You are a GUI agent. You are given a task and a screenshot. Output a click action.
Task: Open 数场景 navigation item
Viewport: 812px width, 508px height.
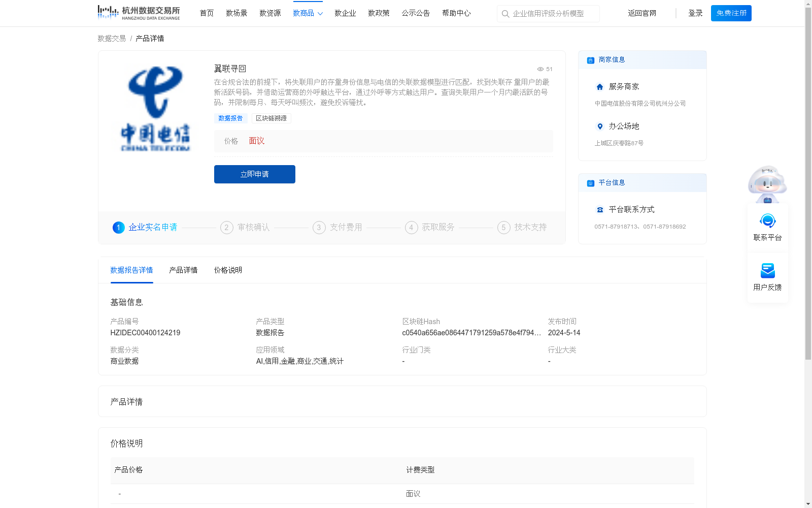pos(236,13)
